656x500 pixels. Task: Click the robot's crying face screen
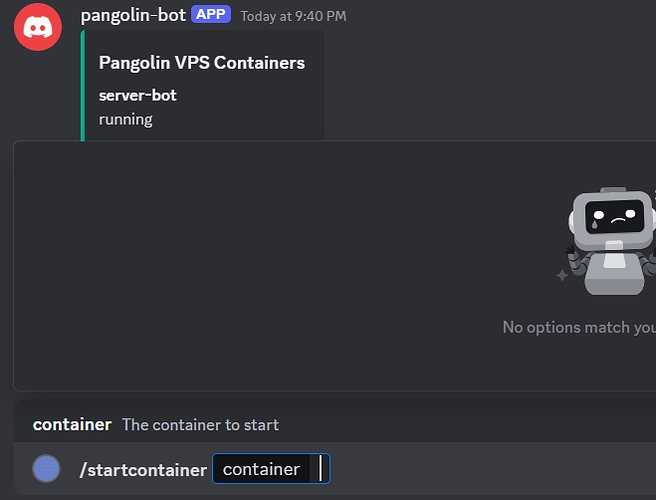coord(614,216)
